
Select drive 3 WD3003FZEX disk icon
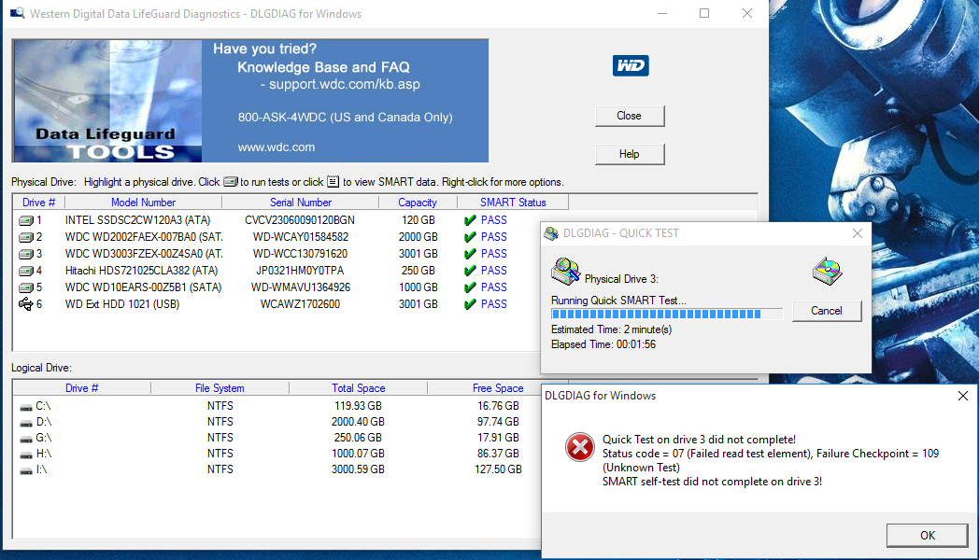(25, 255)
